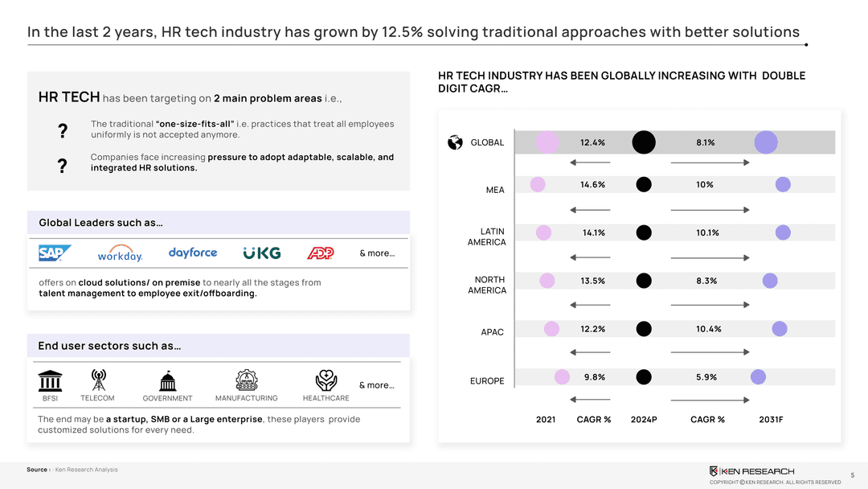Click the globe icon beside GLOBAL
The width and height of the screenshot is (868, 489).
455,142
